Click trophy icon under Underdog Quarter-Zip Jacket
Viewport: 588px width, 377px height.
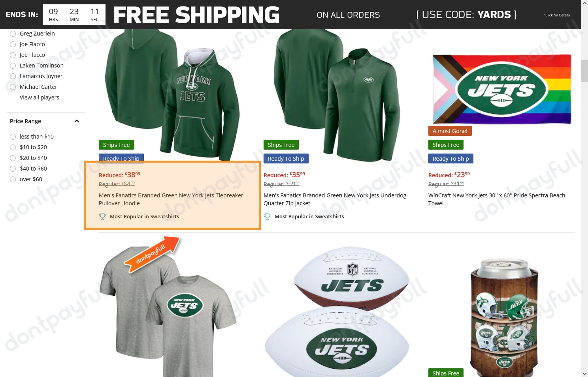[x=267, y=216]
